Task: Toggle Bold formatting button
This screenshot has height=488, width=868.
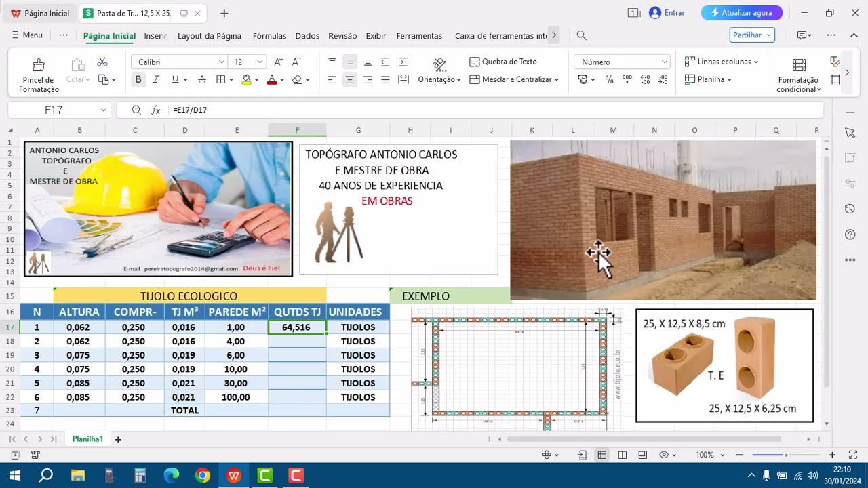Action: pyautogui.click(x=138, y=79)
